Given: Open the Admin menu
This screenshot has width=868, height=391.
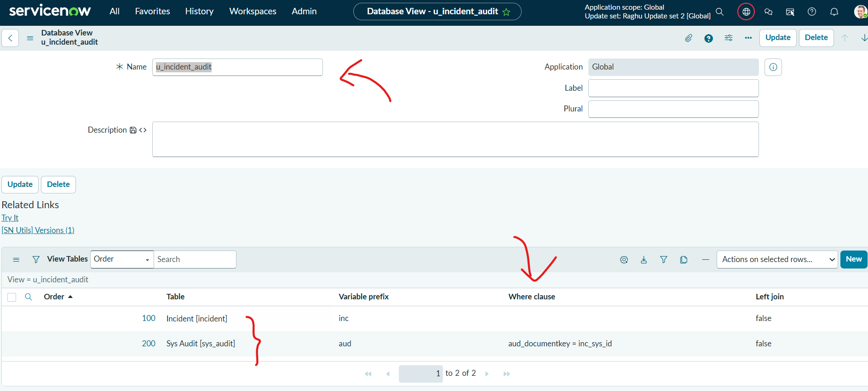Looking at the screenshot, I should 304,12.
